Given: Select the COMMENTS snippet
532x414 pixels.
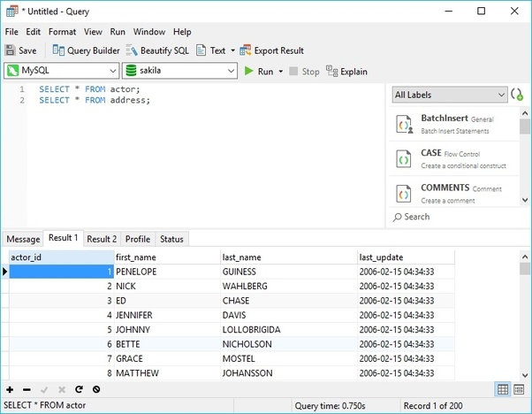Looking at the screenshot, I should (x=454, y=194).
